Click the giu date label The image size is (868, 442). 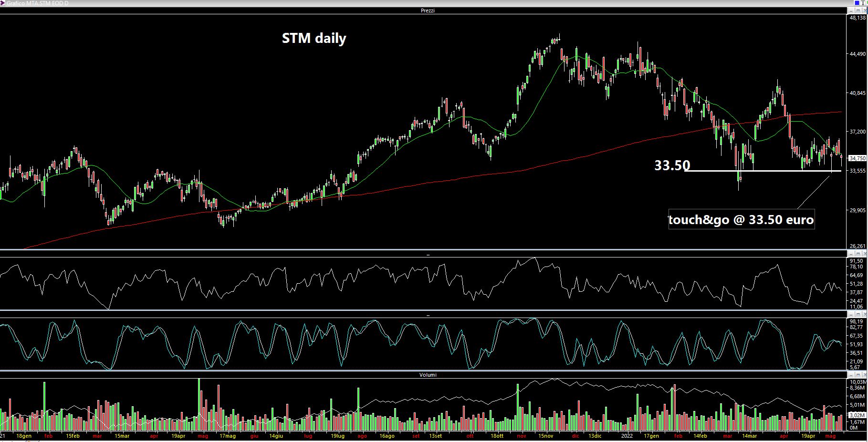(x=254, y=436)
